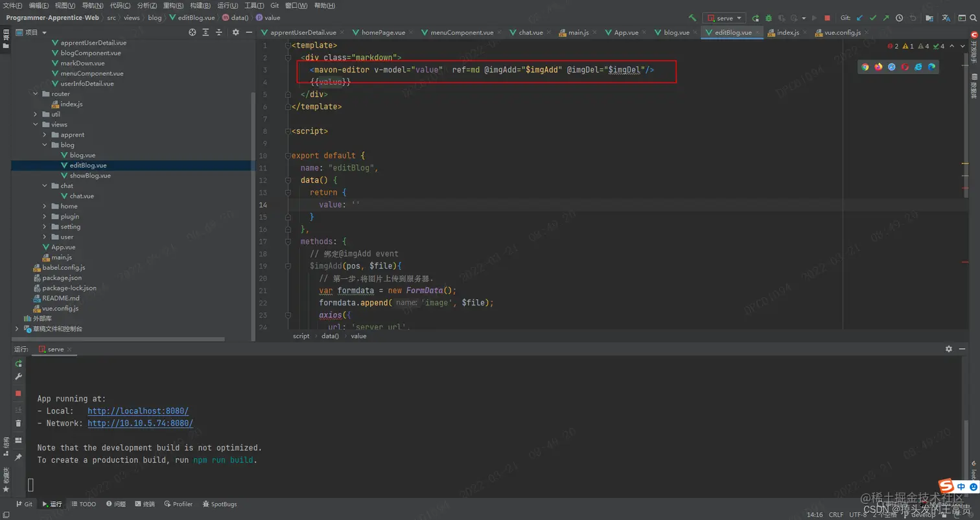Viewport: 980px width, 520px height.
Task: Open the serve run configuration dropdown
Action: pyautogui.click(x=724, y=18)
